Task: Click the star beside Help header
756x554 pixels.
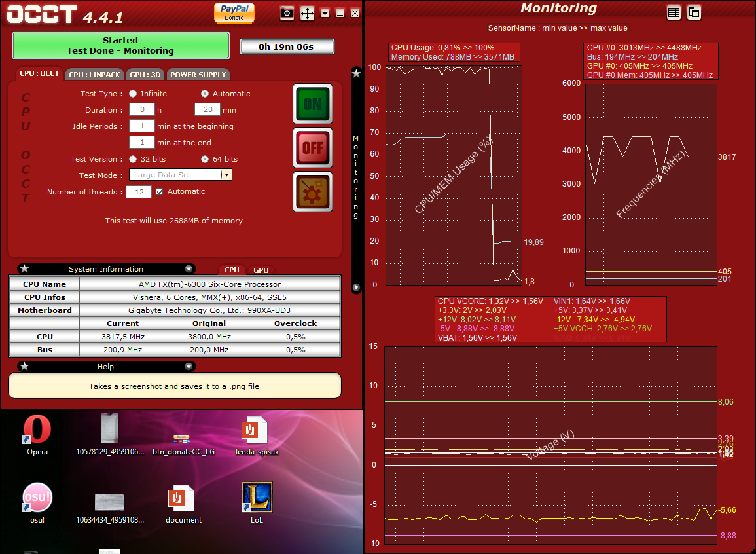Action: pos(25,367)
